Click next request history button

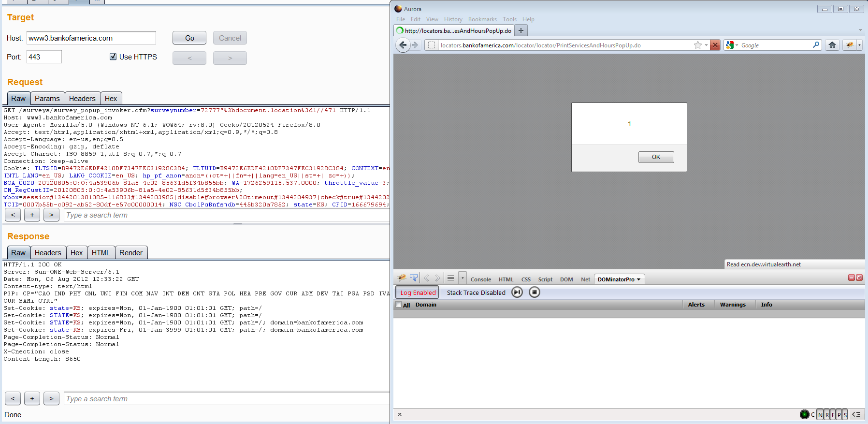tap(230, 58)
